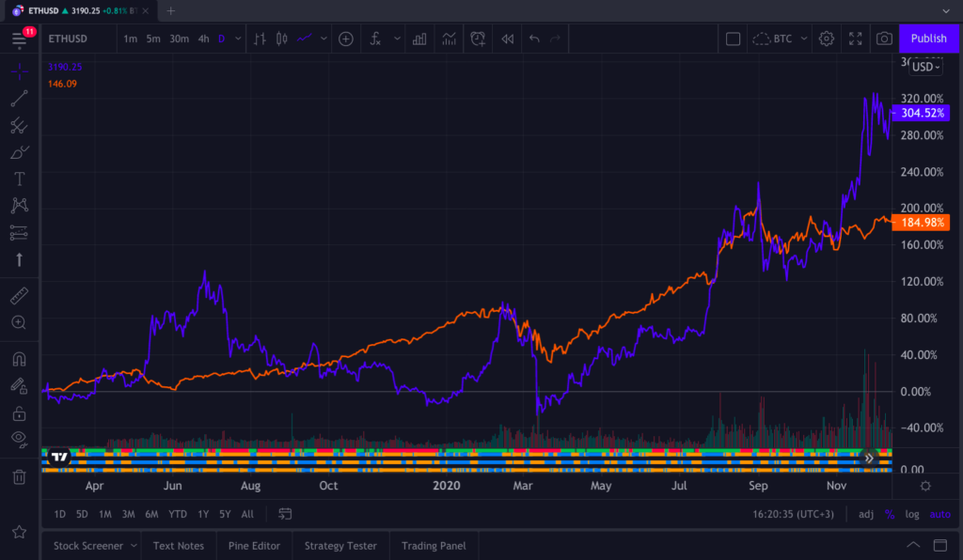The image size is (963, 560).
Task: Hide all drawings with eye icon
Action: [19, 438]
